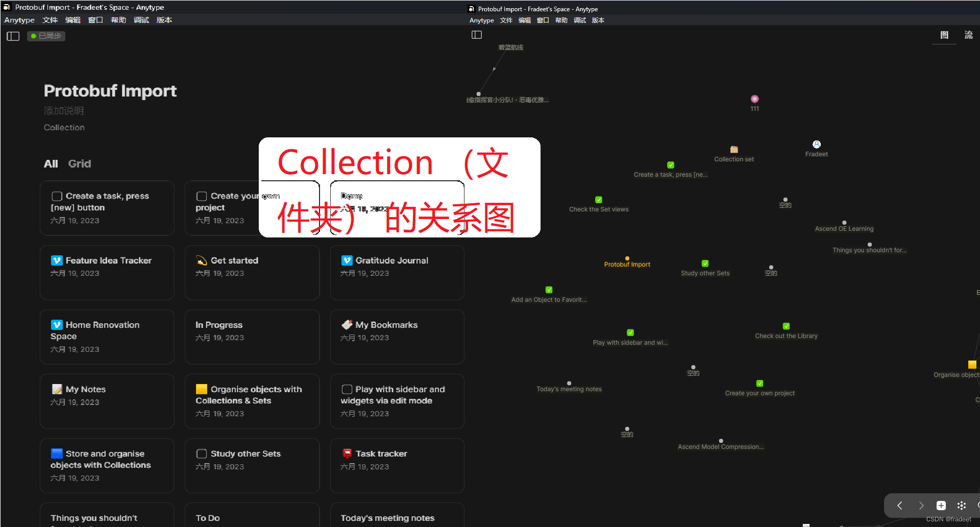Open graph view dots icon in toolbar

coord(962,506)
